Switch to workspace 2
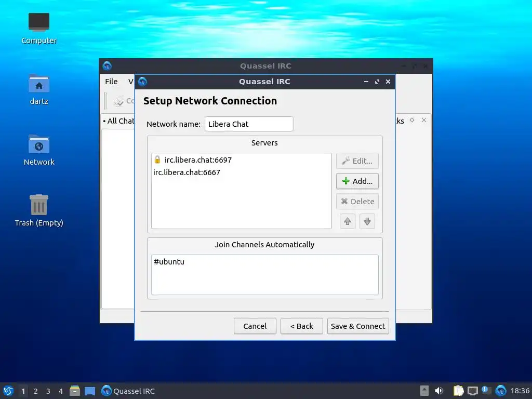 [36, 391]
